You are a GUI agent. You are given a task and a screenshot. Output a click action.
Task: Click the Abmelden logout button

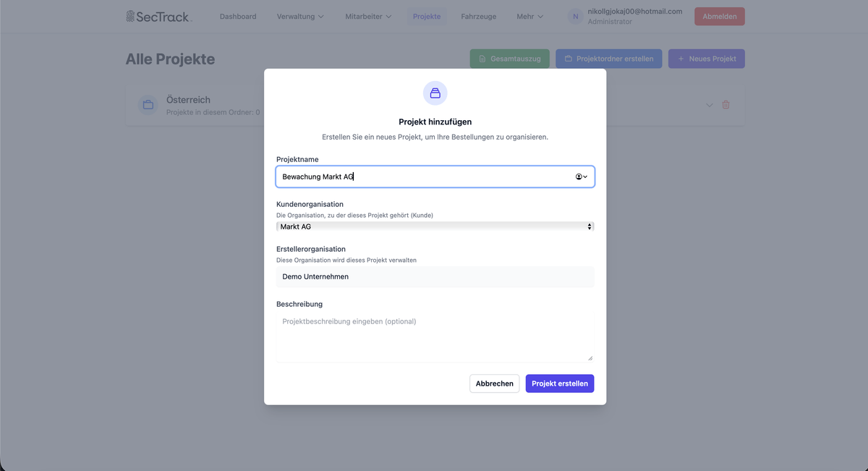click(x=719, y=17)
